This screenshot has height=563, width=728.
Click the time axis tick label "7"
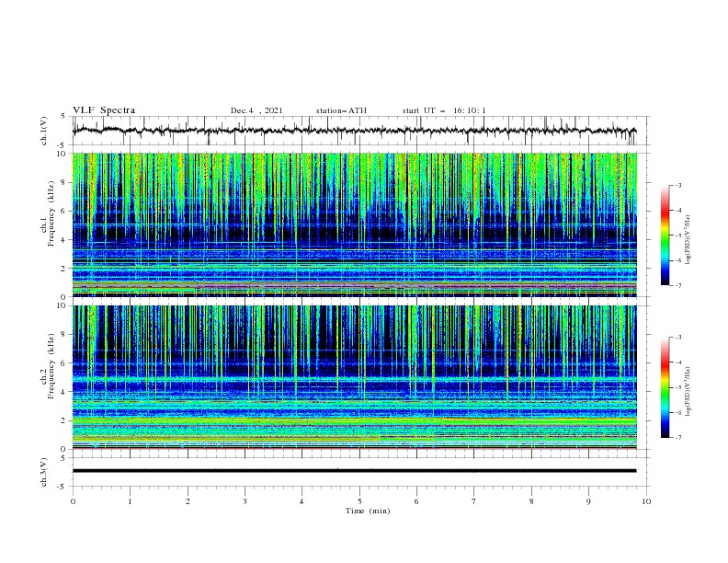[474, 501]
